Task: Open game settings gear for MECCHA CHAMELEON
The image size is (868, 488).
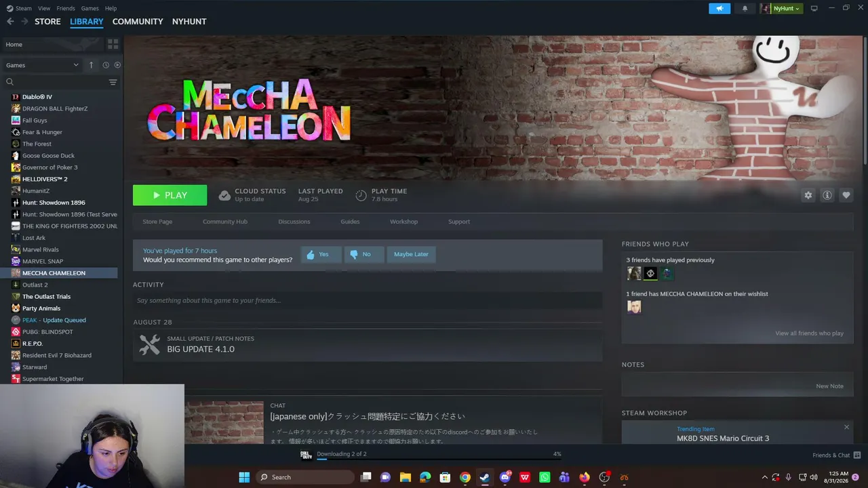Action: pyautogui.click(x=808, y=195)
